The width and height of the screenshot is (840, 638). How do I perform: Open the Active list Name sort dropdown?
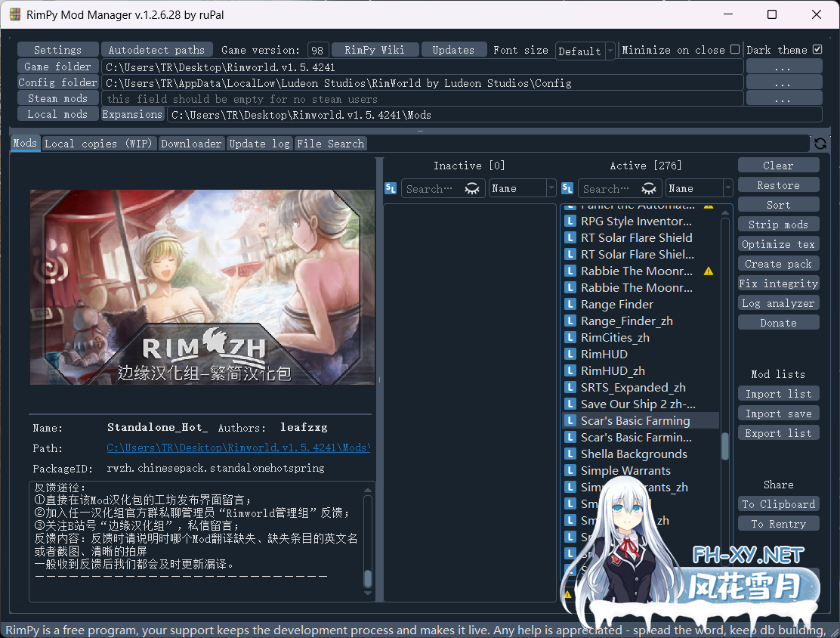click(699, 189)
